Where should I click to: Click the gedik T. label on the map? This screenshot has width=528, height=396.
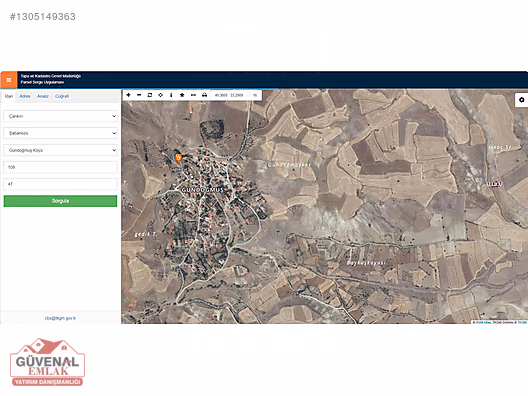point(146,234)
